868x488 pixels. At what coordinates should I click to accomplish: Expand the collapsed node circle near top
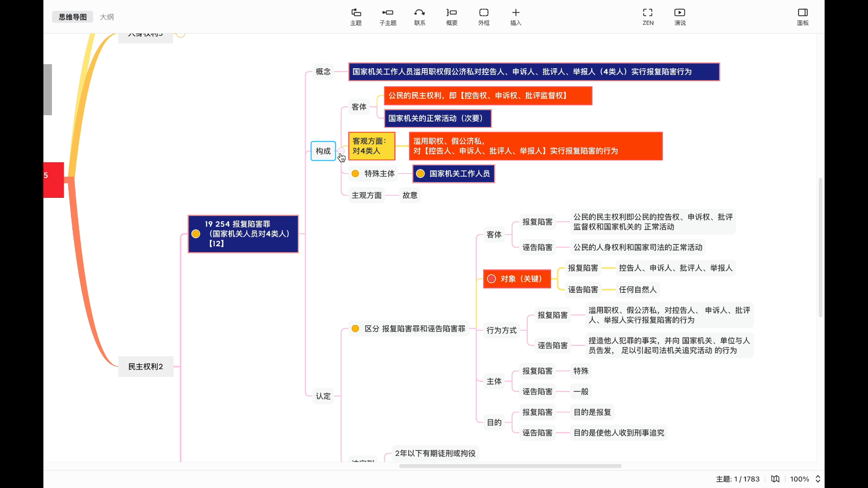tap(180, 34)
